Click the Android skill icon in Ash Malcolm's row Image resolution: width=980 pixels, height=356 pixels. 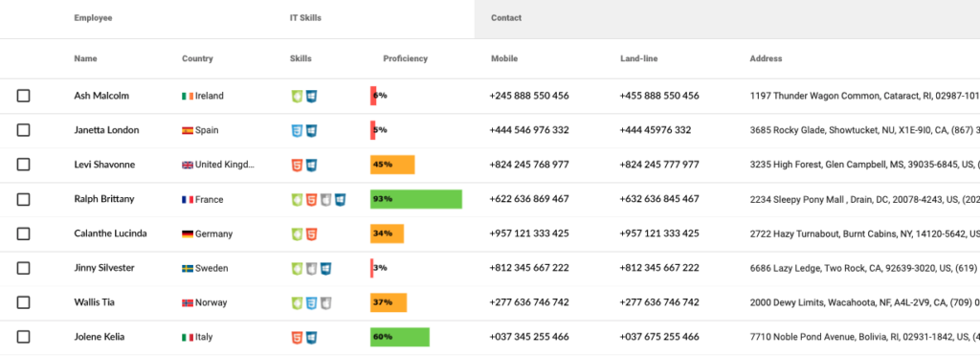point(298,97)
